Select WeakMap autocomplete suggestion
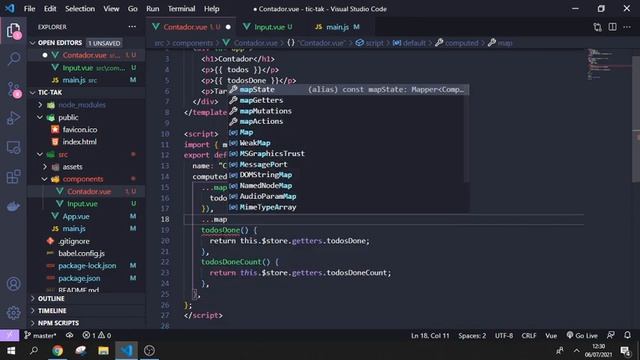640x360 pixels. (348, 143)
